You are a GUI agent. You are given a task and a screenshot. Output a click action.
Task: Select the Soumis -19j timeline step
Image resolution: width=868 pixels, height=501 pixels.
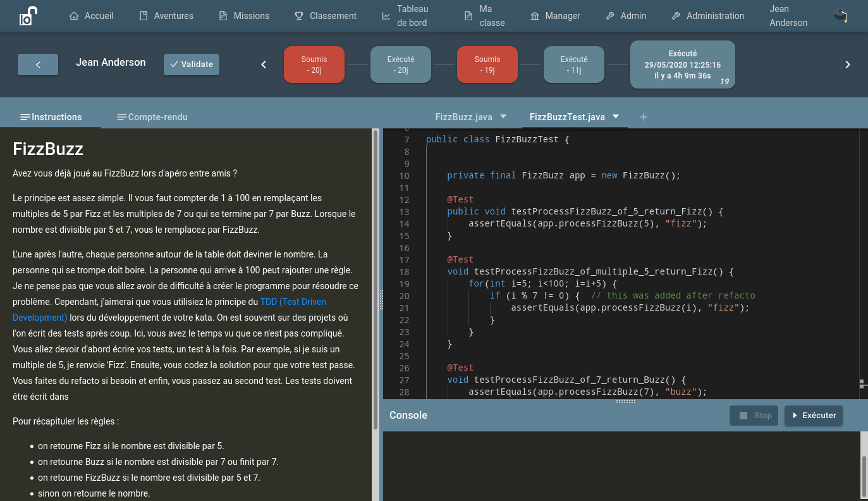(x=487, y=65)
